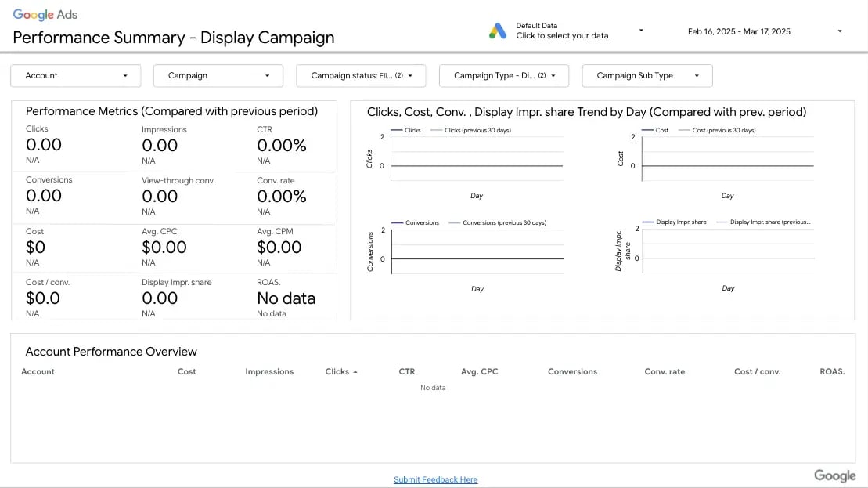Sort table by Conversions column header
Viewport: 868px width, 488px height.
(572, 371)
